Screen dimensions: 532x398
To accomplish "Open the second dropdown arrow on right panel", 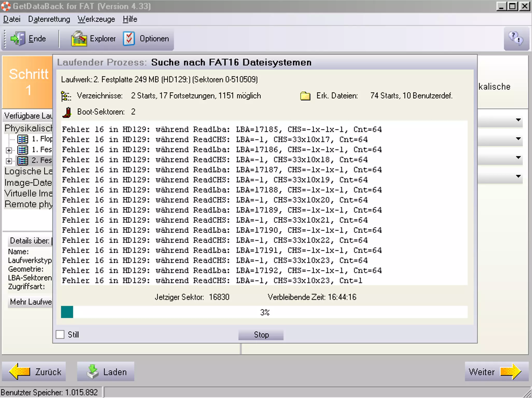I will click(518, 139).
